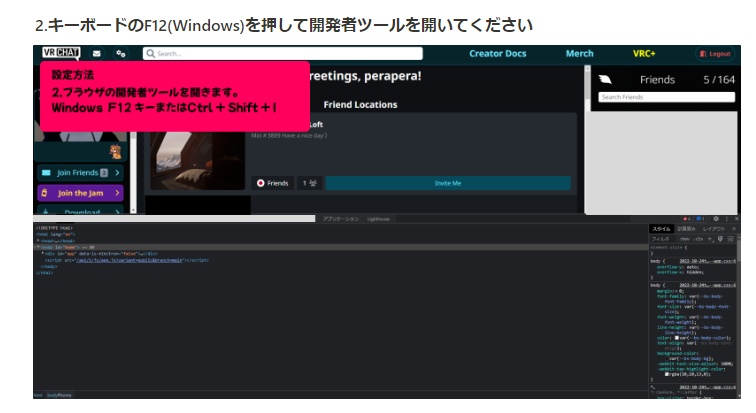Viewport: 756px width, 413px height.
Task: Expand the div id app node
Action: [42, 253]
